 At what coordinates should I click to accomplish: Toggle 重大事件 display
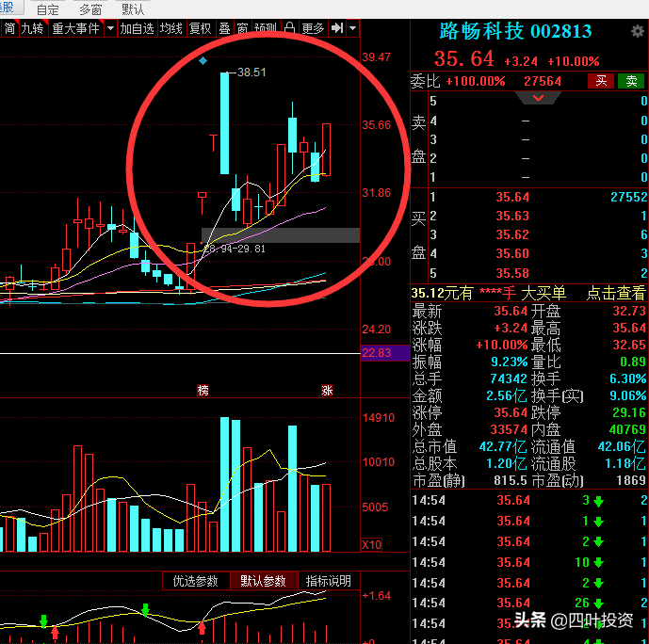point(75,28)
